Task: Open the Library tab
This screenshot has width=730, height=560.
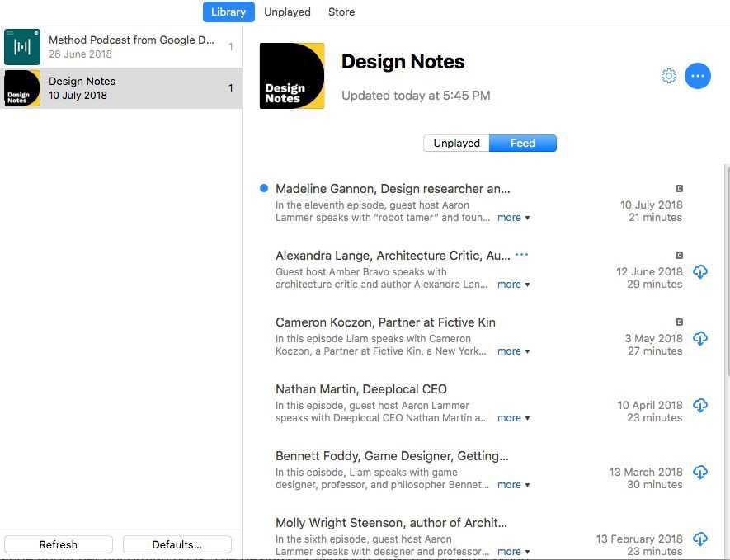Action: click(228, 12)
